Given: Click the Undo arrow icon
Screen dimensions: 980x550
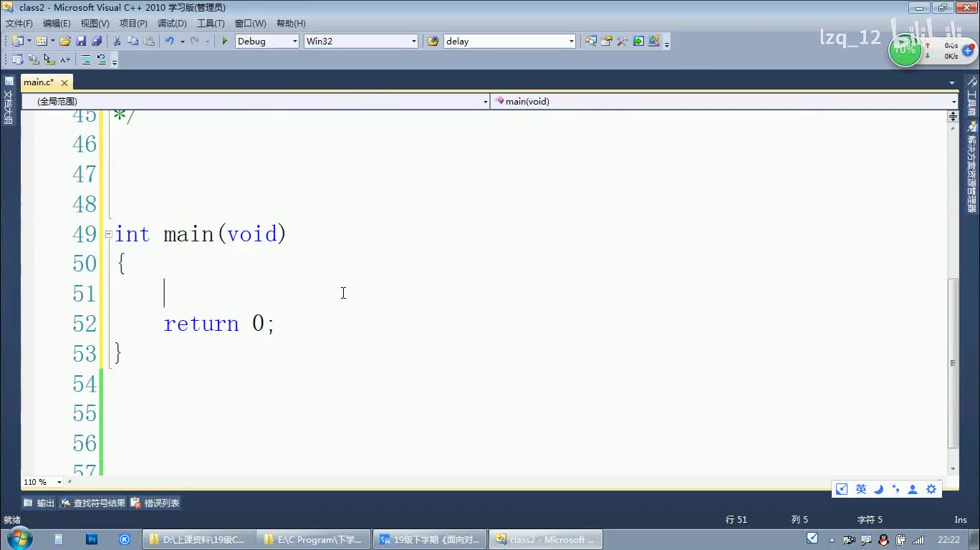Looking at the screenshot, I should [169, 42].
